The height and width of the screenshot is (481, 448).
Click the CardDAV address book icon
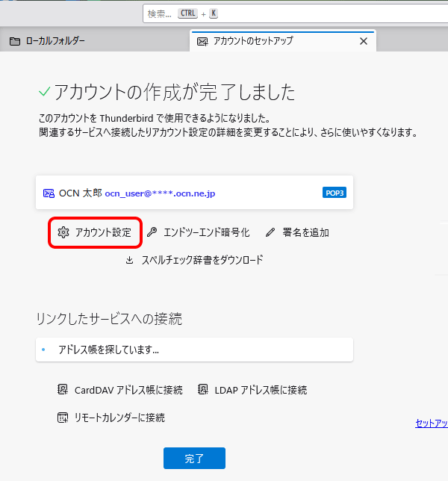pyautogui.click(x=63, y=390)
